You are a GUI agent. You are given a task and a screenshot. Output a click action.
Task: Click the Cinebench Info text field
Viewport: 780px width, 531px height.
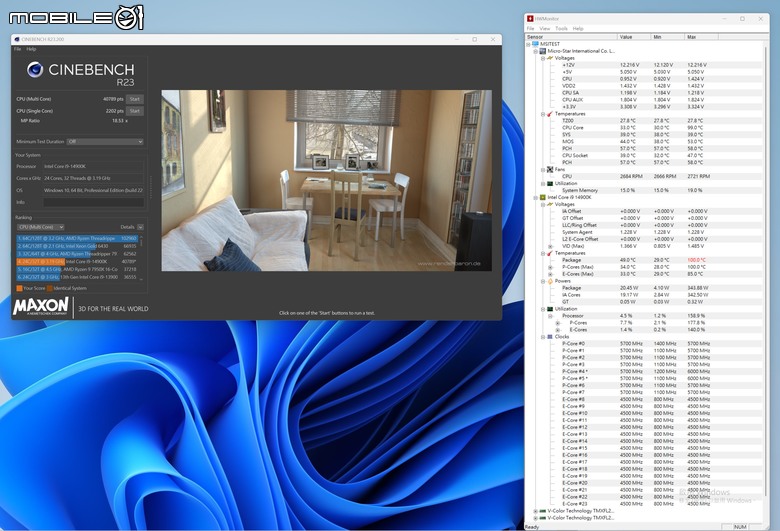(94, 202)
